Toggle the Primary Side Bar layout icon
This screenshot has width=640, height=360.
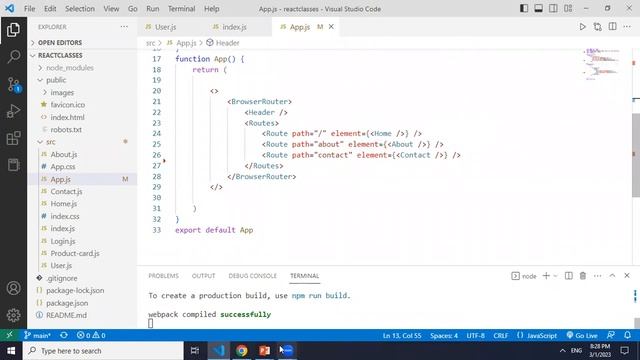tap(524, 9)
